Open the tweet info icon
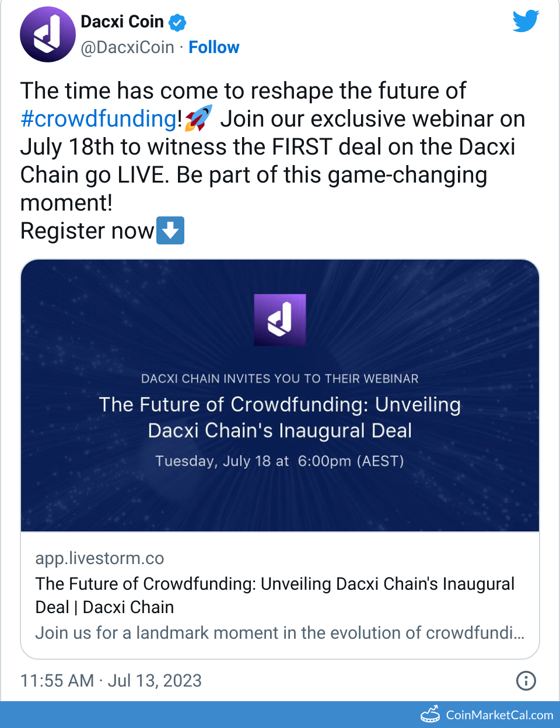Viewport: 560px width, 728px height. click(526, 680)
